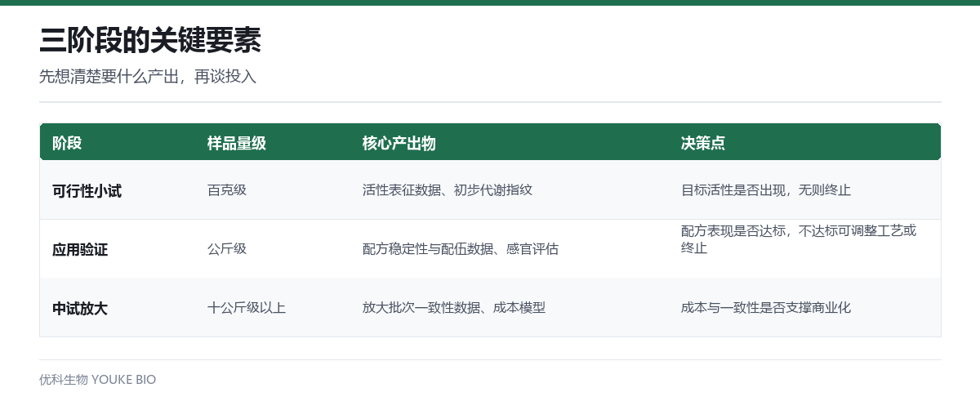Click subtitle 先想清楚要什么产出，再谈投入
Viewport: 980px width, 410px height.
148,77
